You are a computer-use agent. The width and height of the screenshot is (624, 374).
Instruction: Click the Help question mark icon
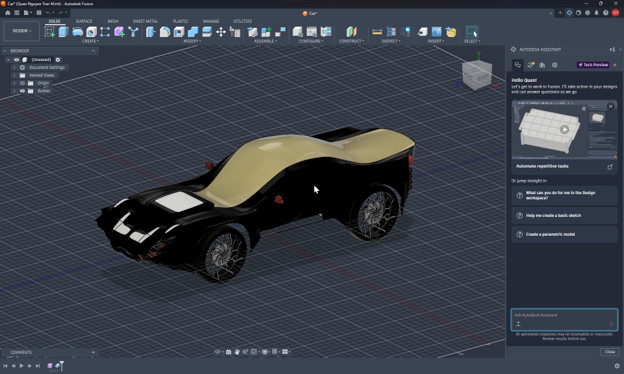pos(605,13)
